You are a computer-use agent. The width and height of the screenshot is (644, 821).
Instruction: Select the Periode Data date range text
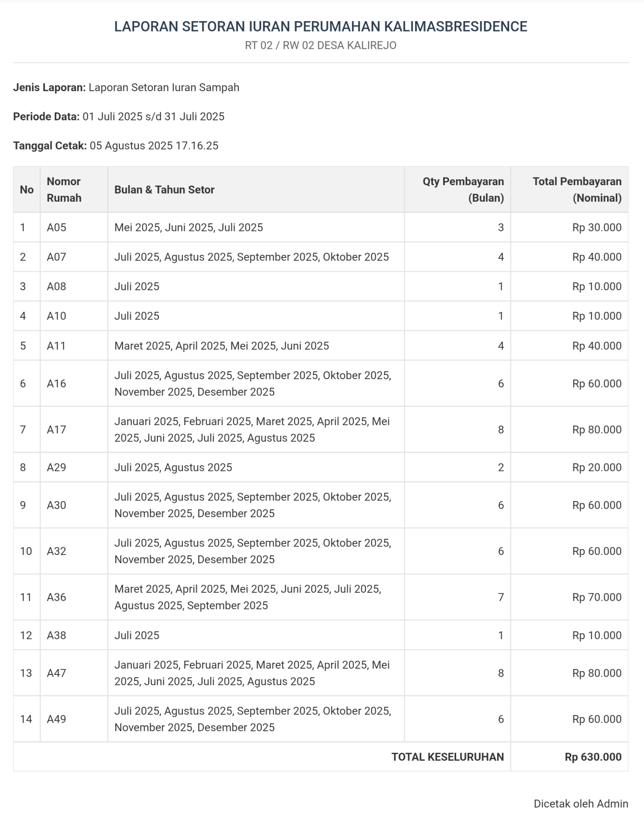tap(153, 116)
